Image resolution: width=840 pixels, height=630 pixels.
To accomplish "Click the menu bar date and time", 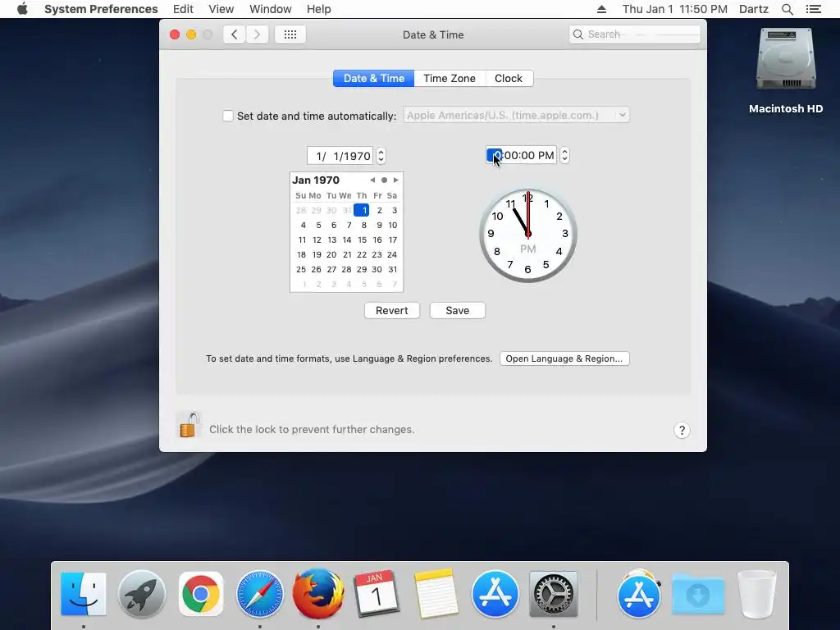I will 674,9.
